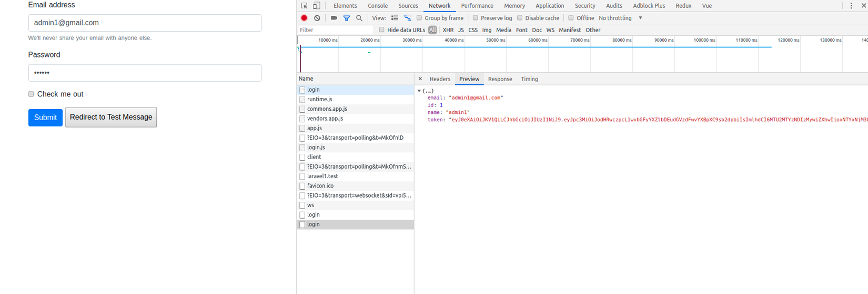Open DevTools three-dot customize menu
868x294 pixels.
(851, 6)
